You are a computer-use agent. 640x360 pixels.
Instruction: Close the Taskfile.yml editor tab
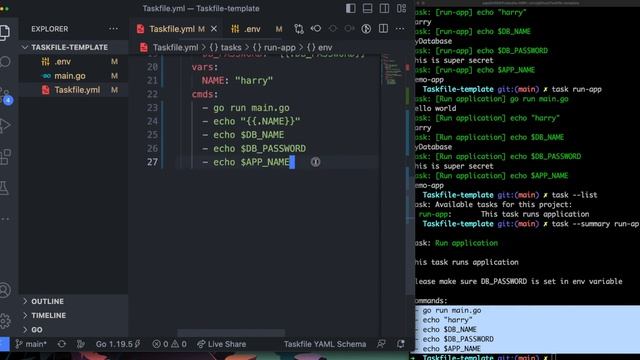tap(214, 29)
